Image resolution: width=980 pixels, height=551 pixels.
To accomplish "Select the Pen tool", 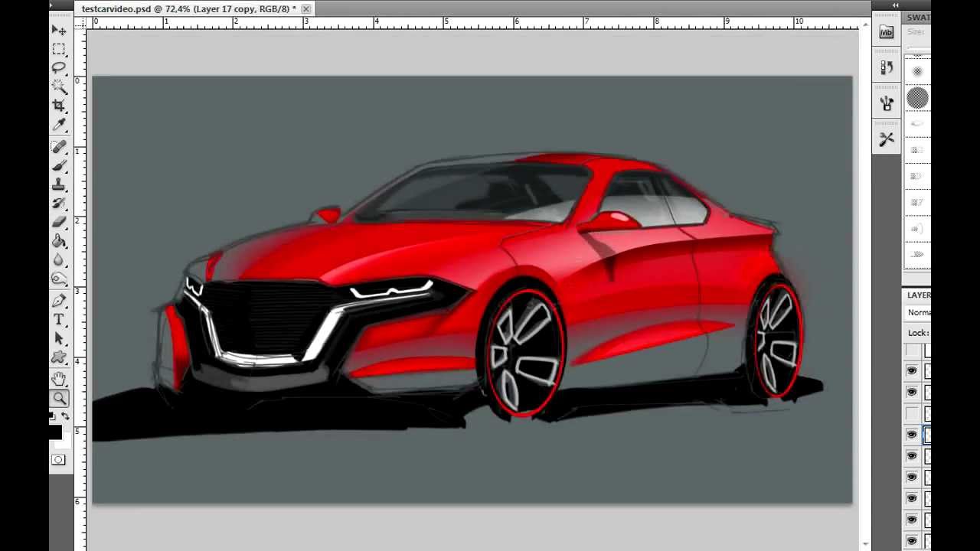I will 59,300.
